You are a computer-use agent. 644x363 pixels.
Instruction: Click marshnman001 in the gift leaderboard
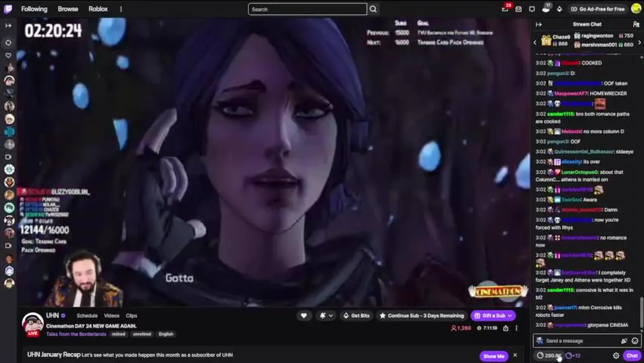point(599,44)
